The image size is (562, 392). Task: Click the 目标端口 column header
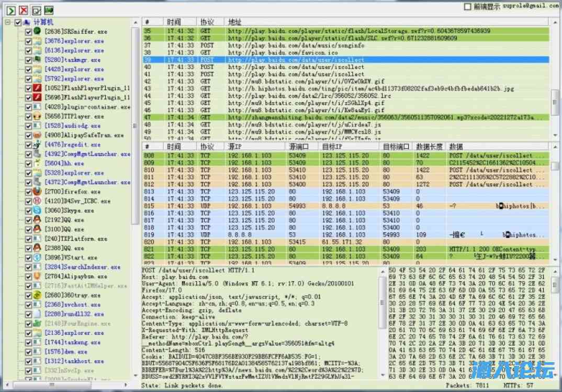click(x=396, y=147)
